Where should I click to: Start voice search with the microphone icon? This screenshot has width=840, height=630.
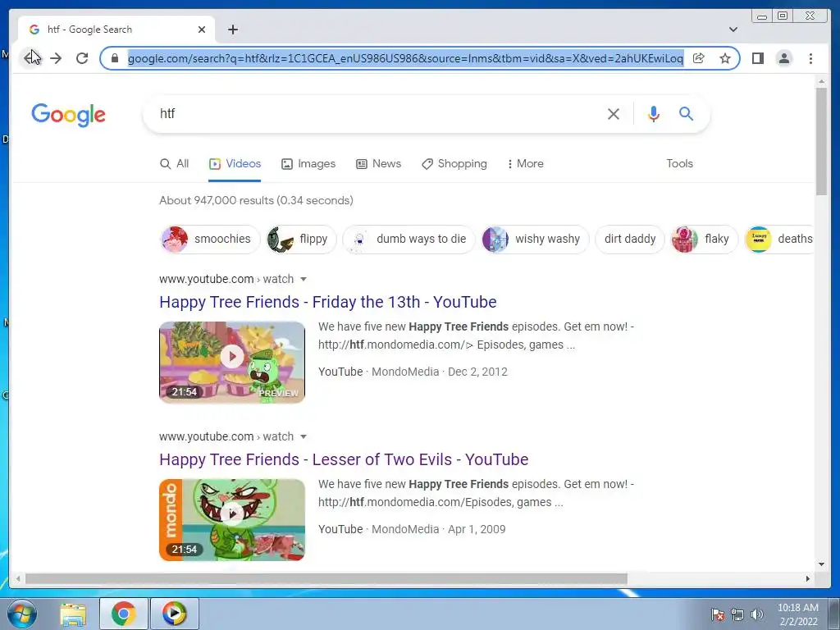pyautogui.click(x=653, y=113)
